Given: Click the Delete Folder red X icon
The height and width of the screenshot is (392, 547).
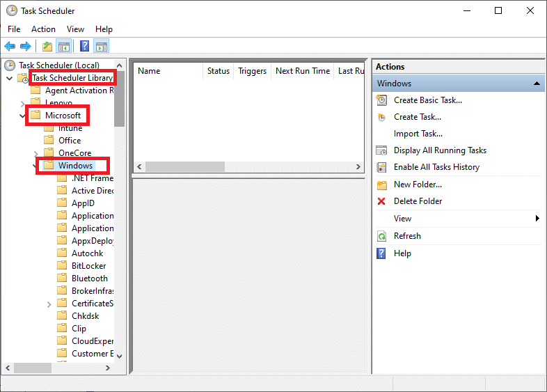Looking at the screenshot, I should pyautogui.click(x=381, y=201).
